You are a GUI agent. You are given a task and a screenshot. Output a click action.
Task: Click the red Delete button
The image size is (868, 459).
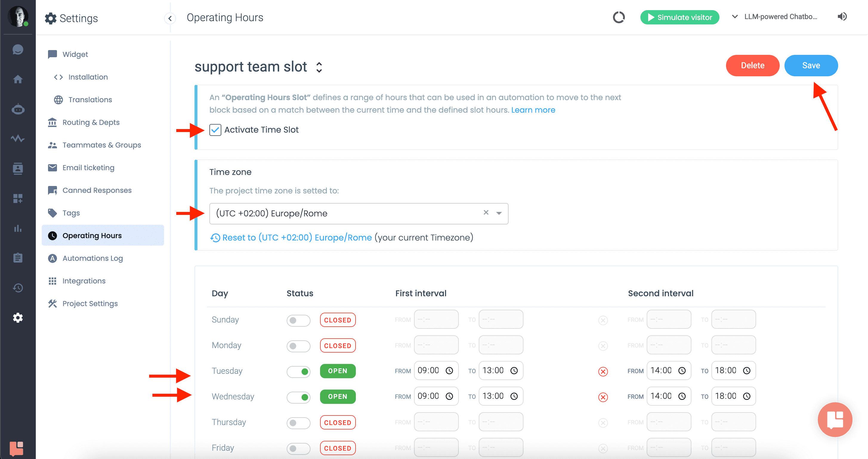753,65
